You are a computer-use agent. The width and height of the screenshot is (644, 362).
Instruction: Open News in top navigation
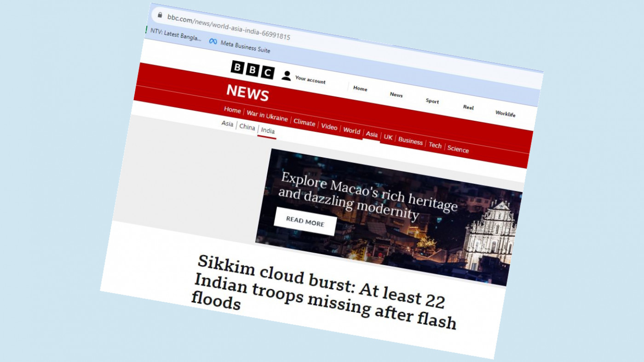pyautogui.click(x=396, y=95)
